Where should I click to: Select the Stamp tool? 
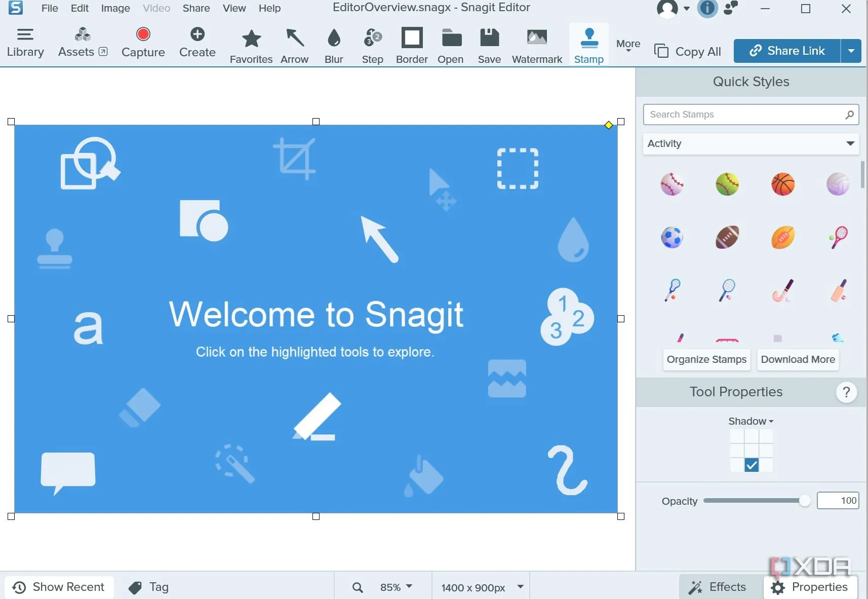point(589,46)
